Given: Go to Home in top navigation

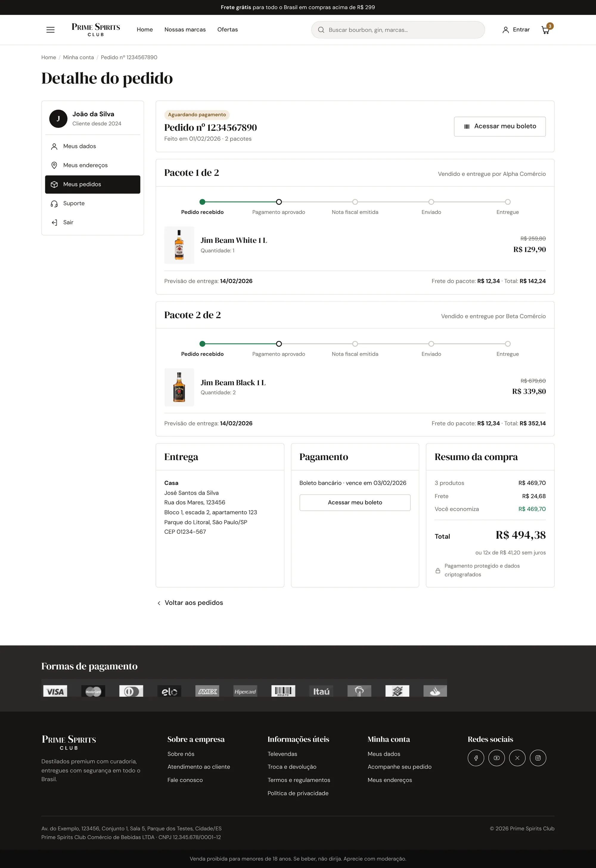Looking at the screenshot, I should pos(145,29).
